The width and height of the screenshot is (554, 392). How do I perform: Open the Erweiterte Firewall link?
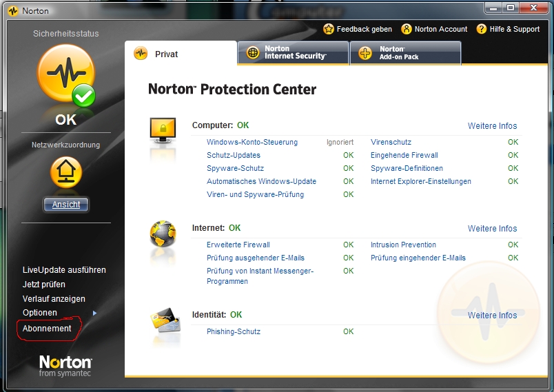tap(238, 245)
